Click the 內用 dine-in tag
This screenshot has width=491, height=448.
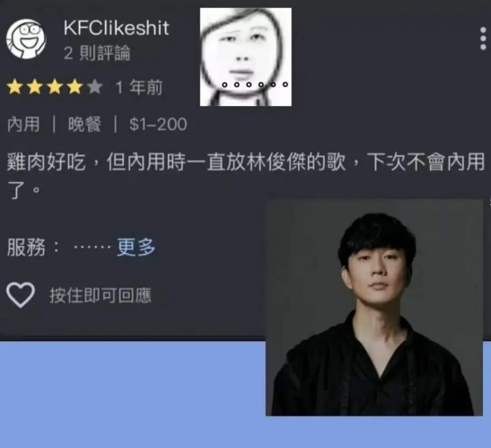click(x=23, y=124)
